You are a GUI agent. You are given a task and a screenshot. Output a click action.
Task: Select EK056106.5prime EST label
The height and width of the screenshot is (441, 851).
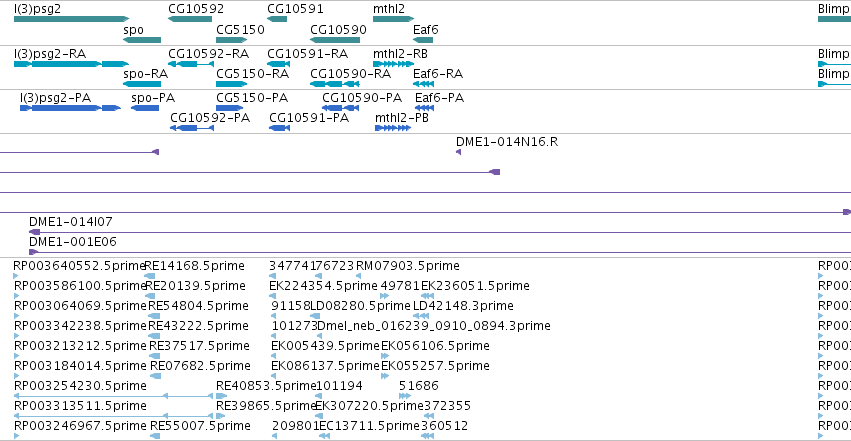435,346
